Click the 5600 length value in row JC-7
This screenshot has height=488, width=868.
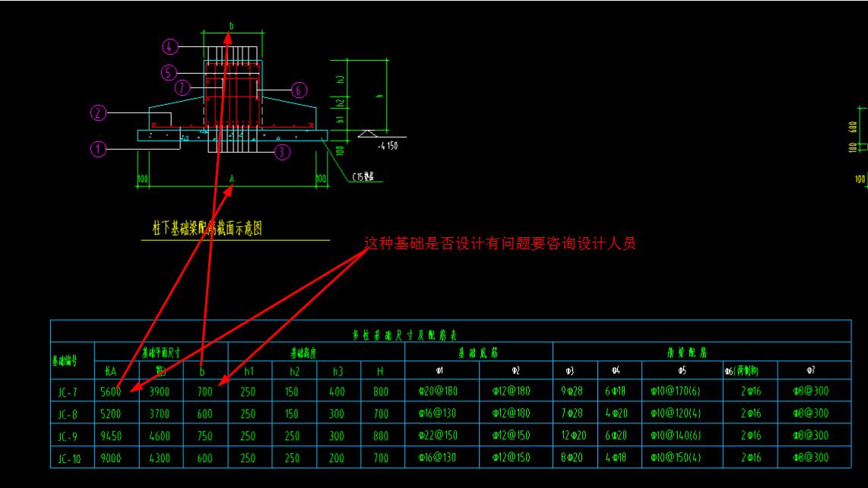[111, 391]
